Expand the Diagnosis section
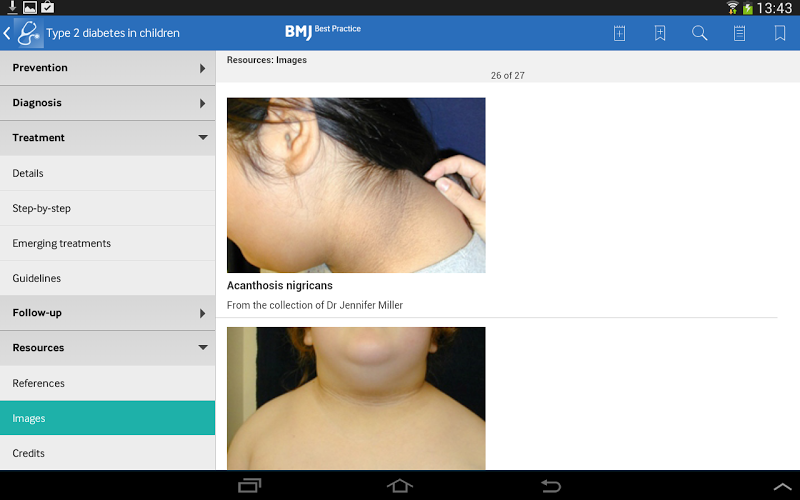The image size is (800, 500). click(x=108, y=103)
